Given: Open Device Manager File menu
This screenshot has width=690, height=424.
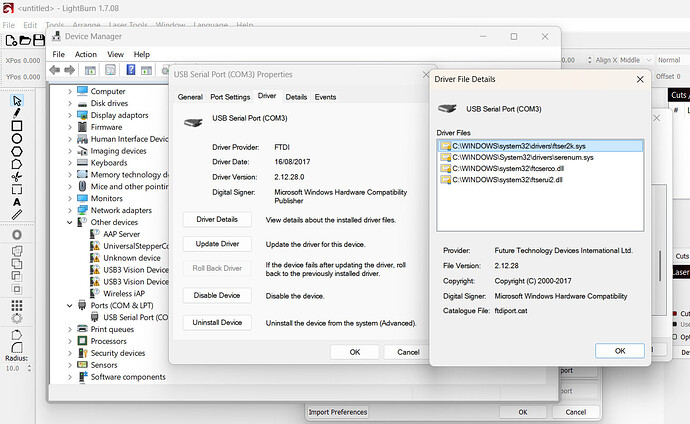Looking at the screenshot, I should 58,54.
